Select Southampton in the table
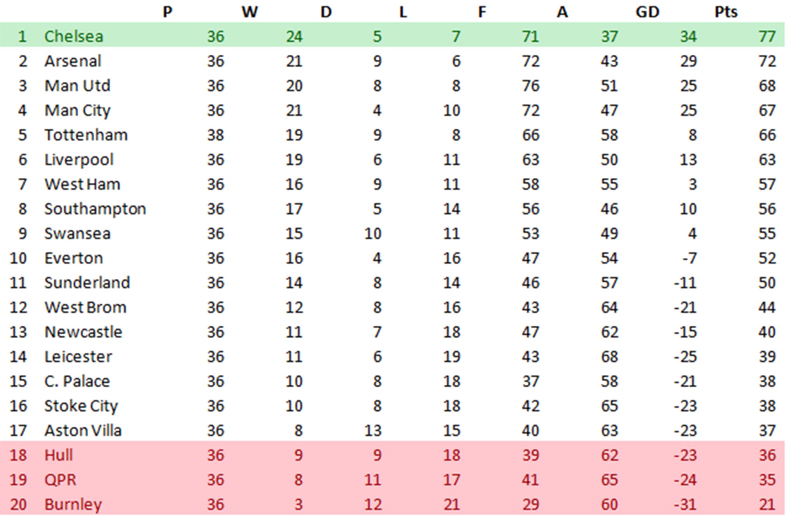The height and width of the screenshot is (532, 797). [x=95, y=209]
